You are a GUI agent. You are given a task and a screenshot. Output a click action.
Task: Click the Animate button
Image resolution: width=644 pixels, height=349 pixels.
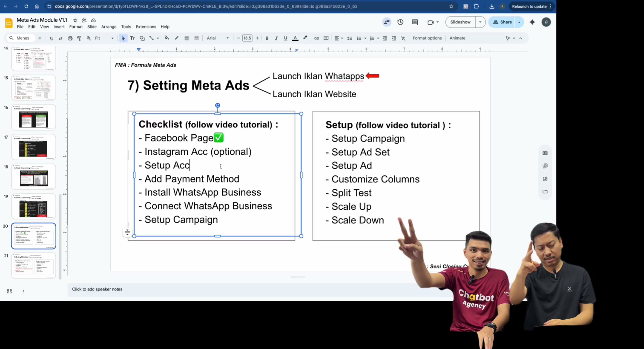coord(457,38)
